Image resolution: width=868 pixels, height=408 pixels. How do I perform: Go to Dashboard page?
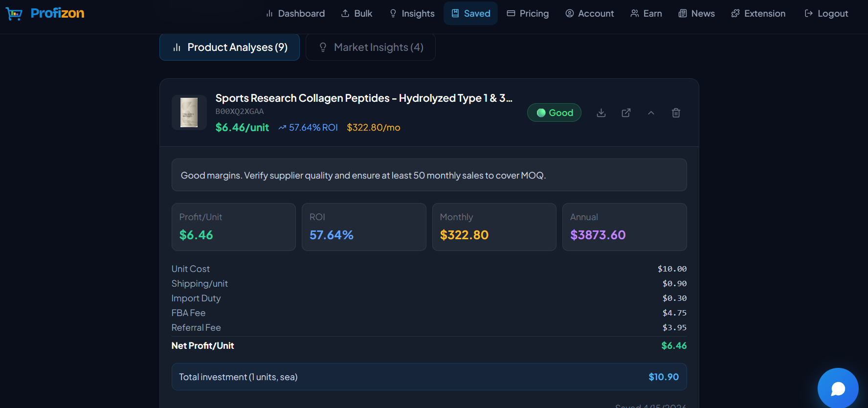point(295,14)
